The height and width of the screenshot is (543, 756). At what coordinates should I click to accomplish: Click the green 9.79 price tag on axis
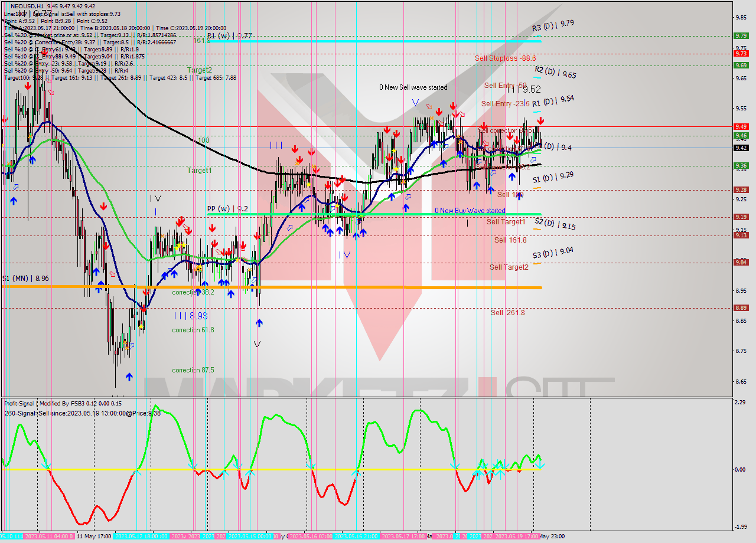coord(741,35)
